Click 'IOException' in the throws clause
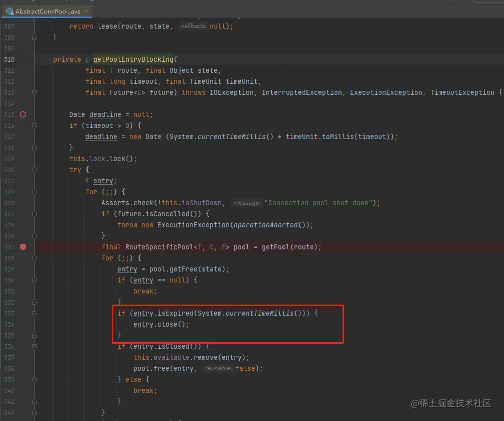 (231, 93)
